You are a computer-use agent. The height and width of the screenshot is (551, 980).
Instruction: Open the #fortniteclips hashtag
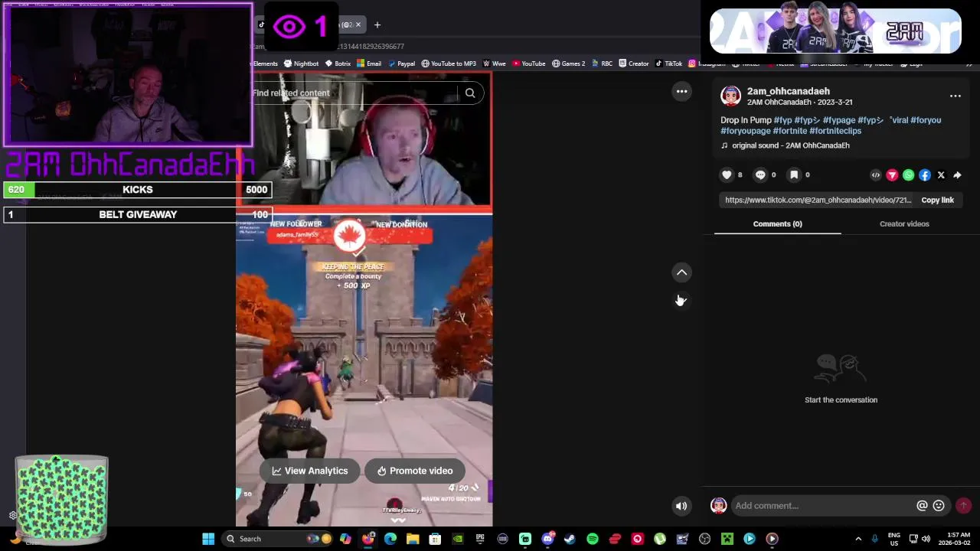835,131
